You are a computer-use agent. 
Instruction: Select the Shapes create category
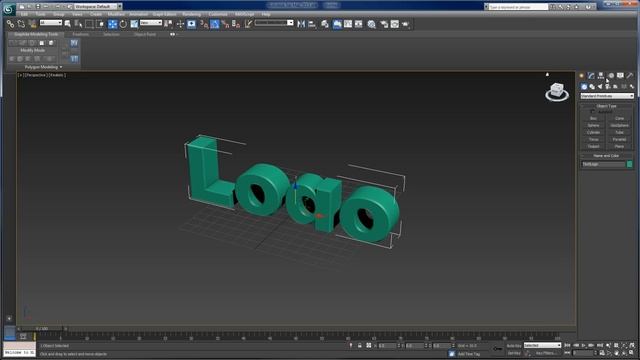click(x=592, y=87)
